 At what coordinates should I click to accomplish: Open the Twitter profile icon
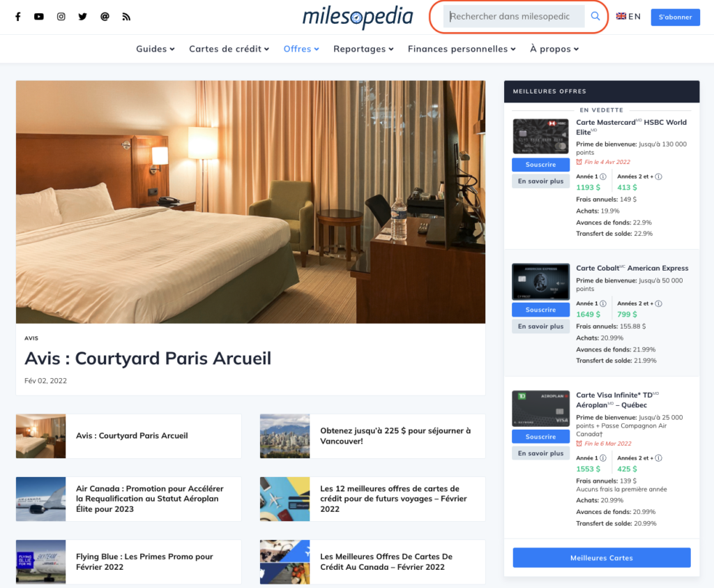(82, 16)
